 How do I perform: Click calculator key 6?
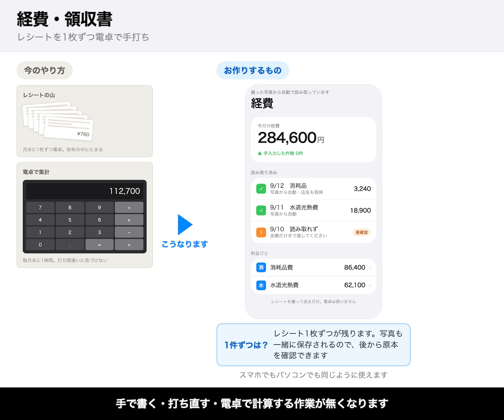tap(100, 220)
